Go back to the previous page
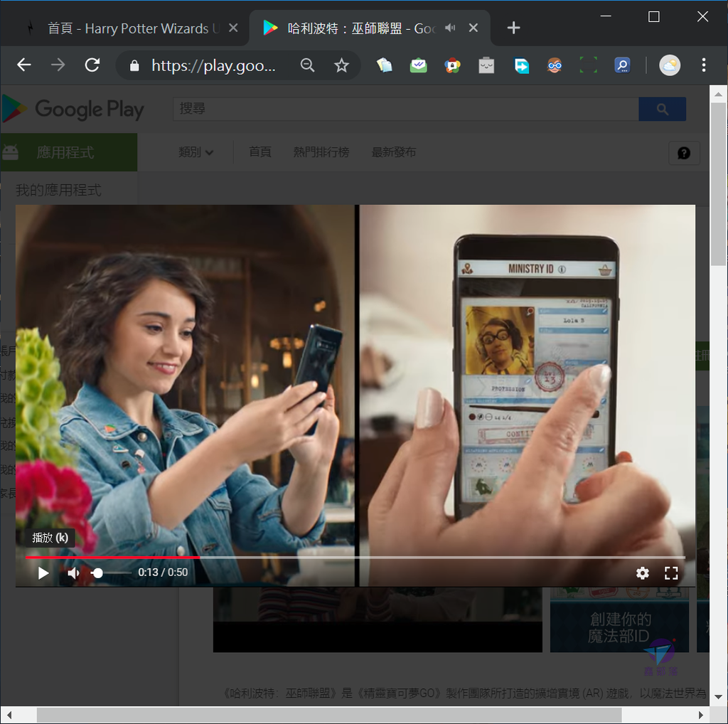Image resolution: width=728 pixels, height=724 pixels. point(23,65)
